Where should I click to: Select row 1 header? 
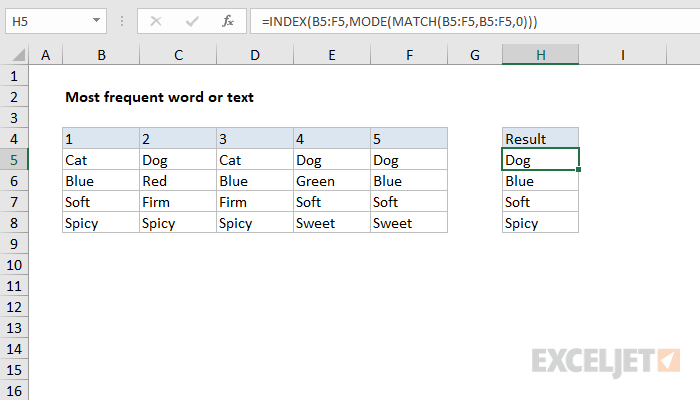(x=14, y=76)
